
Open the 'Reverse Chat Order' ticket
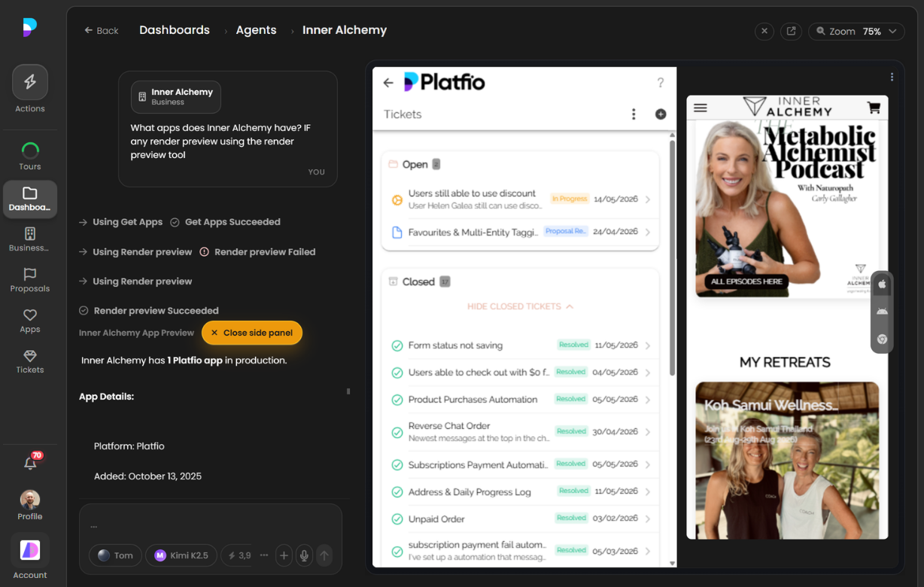pyautogui.click(x=520, y=432)
